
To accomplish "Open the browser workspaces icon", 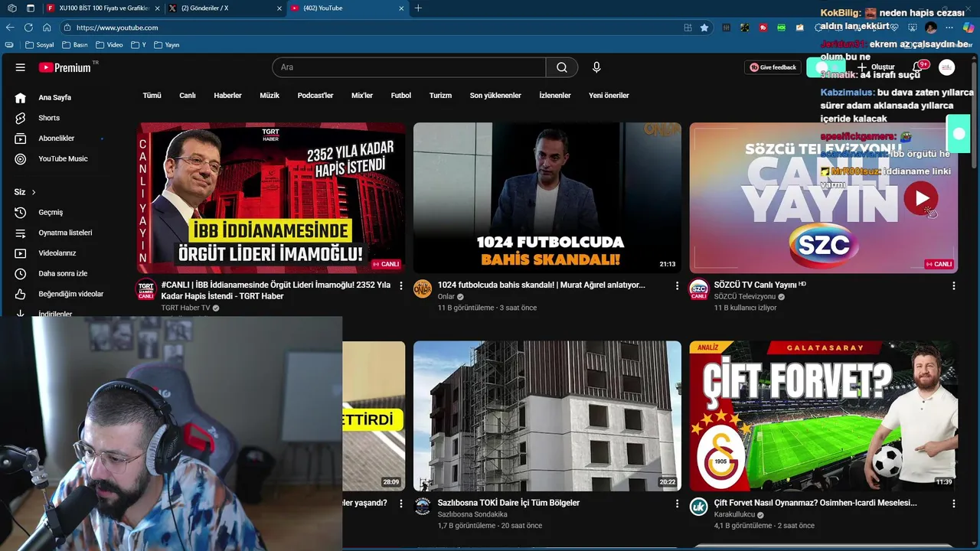I will [x=11, y=8].
